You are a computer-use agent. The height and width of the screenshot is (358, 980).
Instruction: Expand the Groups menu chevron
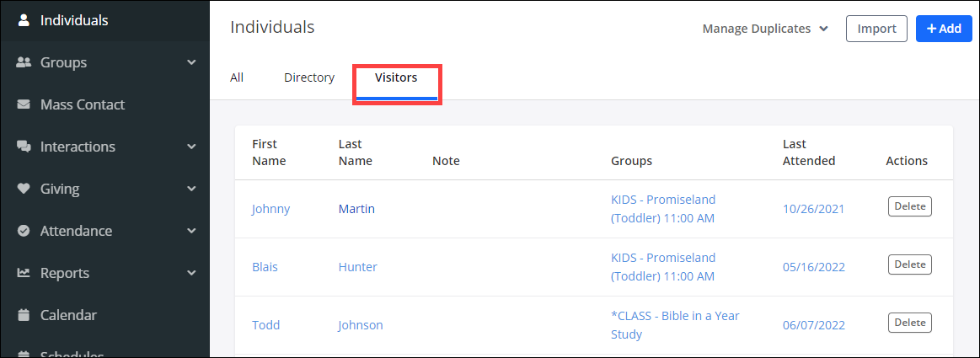[191, 62]
